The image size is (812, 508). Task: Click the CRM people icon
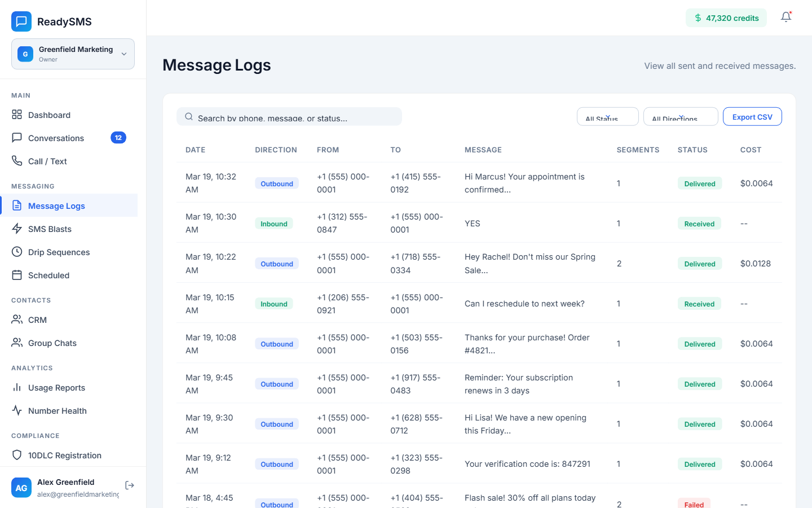[17, 319]
